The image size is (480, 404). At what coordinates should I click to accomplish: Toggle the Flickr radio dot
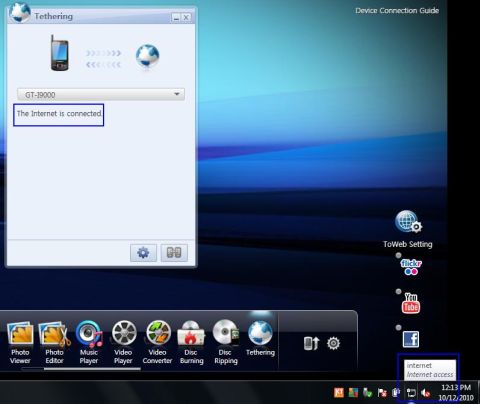(x=398, y=256)
